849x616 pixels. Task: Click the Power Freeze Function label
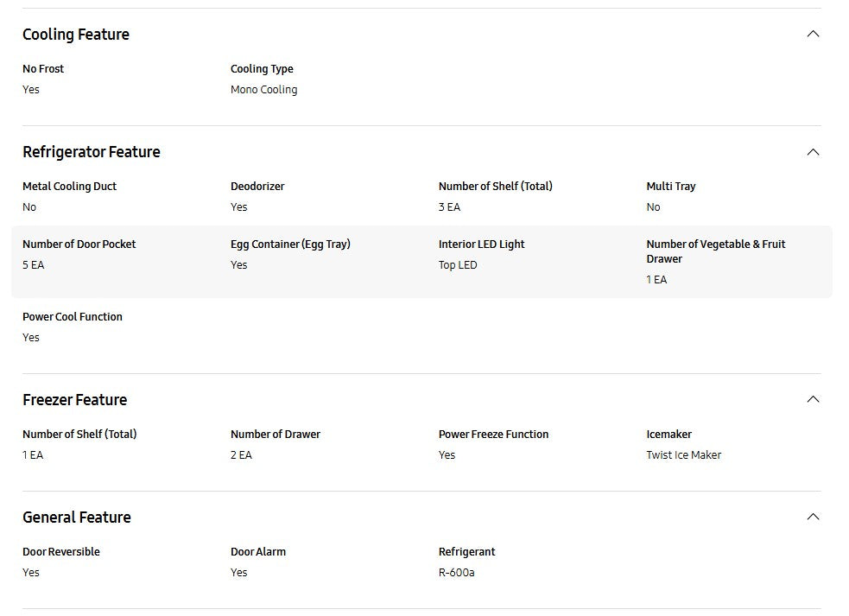493,435
